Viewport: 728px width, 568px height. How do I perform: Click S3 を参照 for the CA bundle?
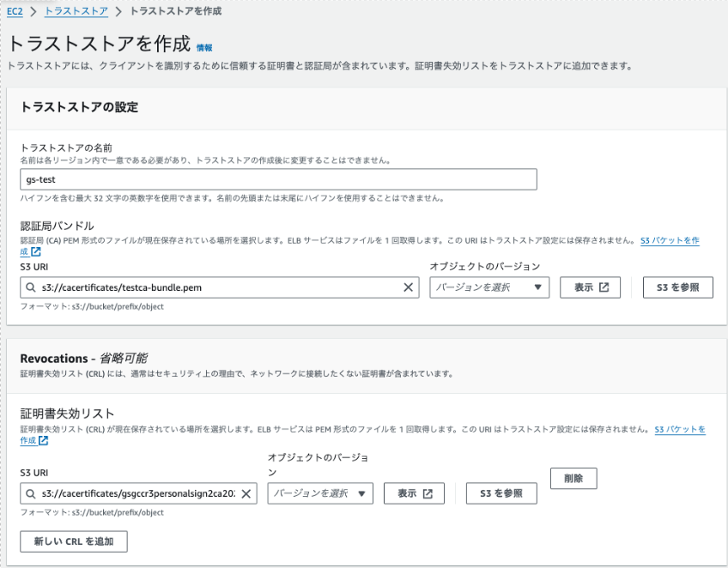tap(677, 287)
